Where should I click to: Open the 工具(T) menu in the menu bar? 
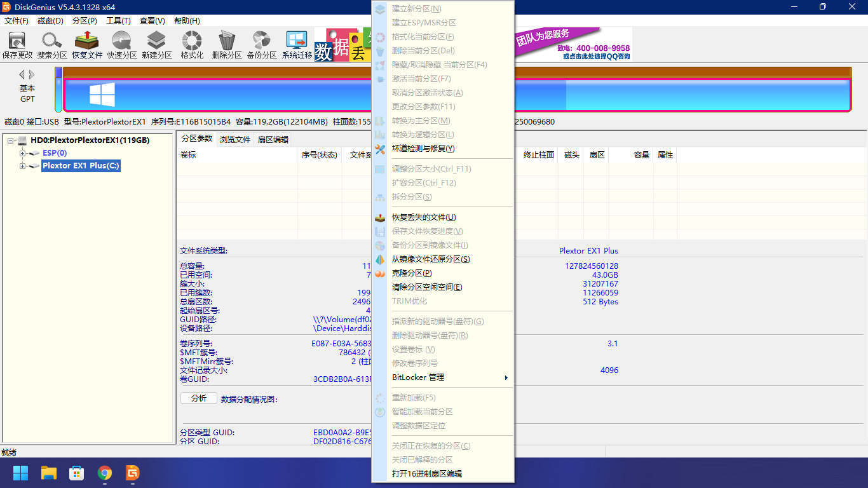118,21
